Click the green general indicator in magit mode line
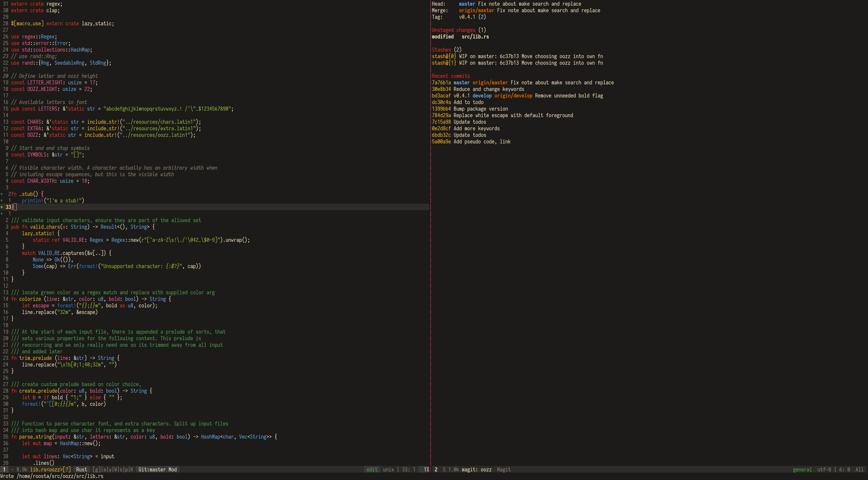This screenshot has height=480, width=868. click(x=802, y=469)
